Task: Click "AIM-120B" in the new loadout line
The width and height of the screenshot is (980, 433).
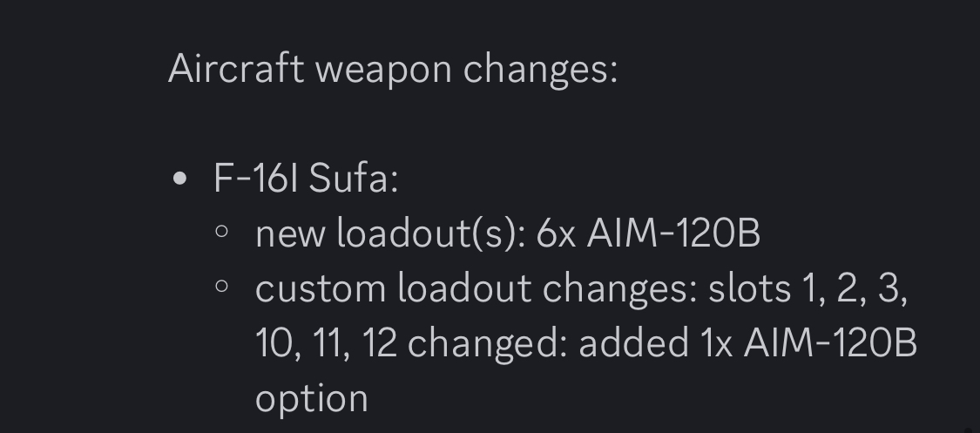Action: [672, 233]
